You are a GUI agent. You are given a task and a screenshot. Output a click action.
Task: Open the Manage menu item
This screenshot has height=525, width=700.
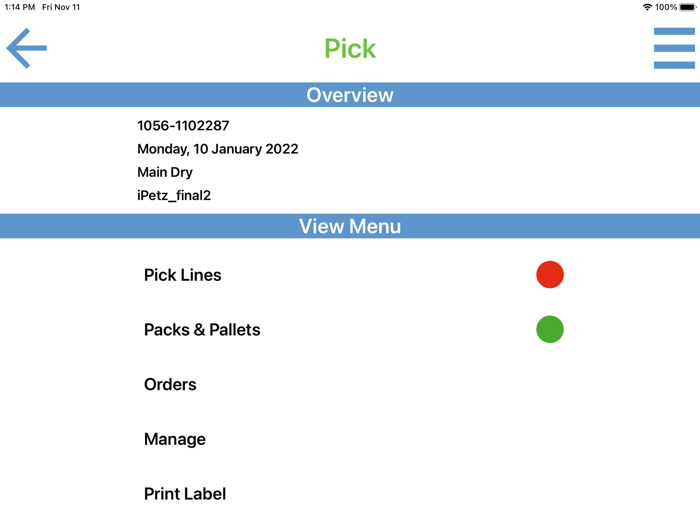[x=175, y=439]
